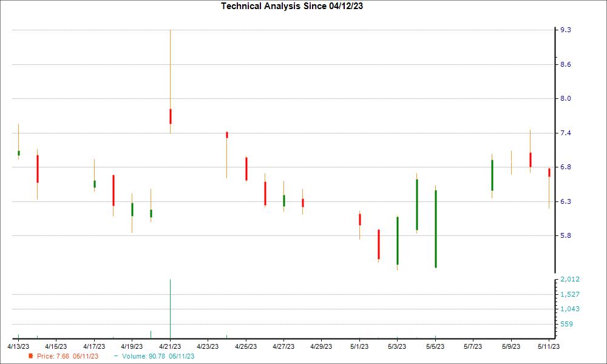607x364 pixels.
Task: Click the green candlestick at 5/3/23
Action: (398, 241)
